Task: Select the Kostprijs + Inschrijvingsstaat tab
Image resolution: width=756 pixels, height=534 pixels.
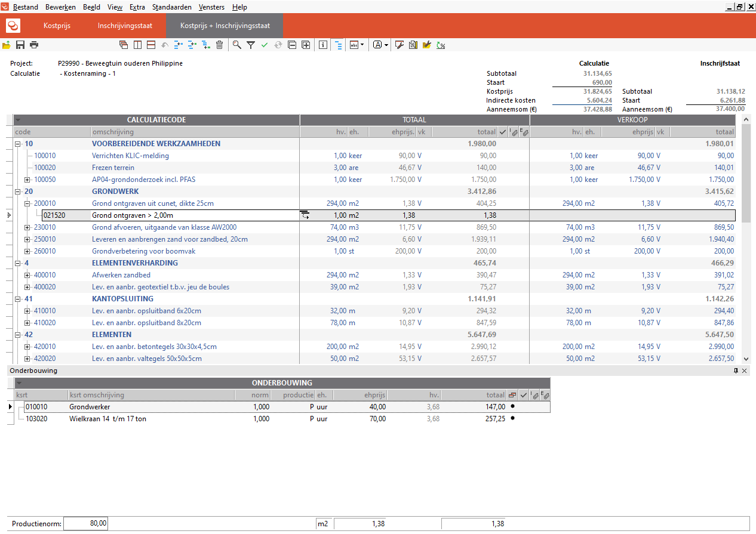Action: tap(225, 26)
